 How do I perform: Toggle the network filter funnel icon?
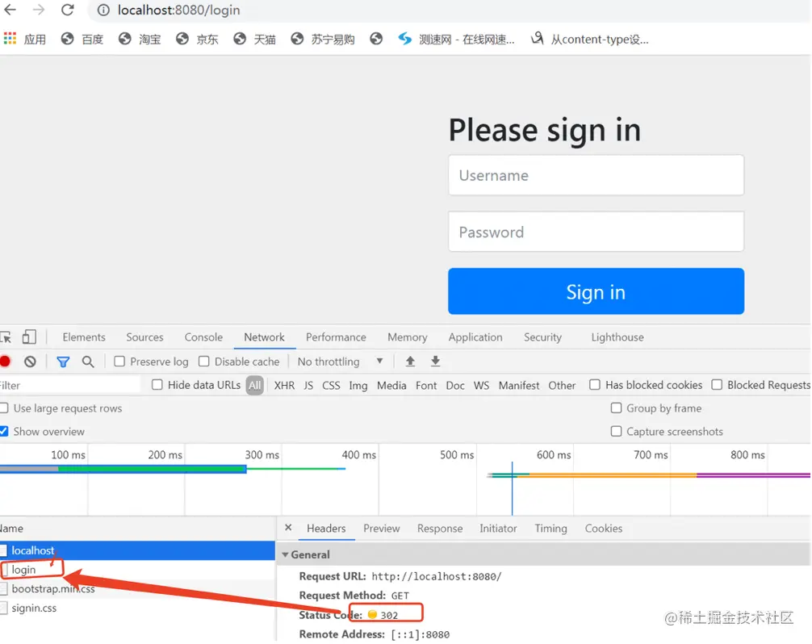[63, 362]
